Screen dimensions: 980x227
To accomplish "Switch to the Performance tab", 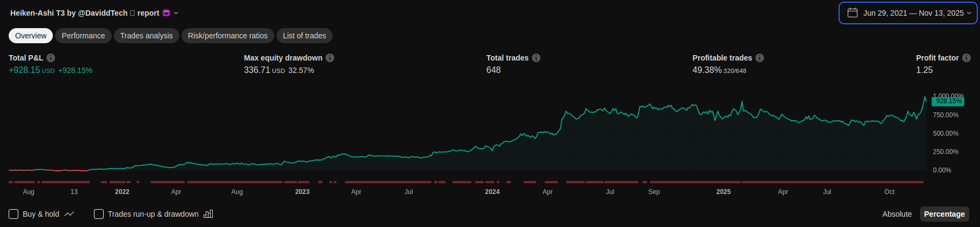I will [x=83, y=36].
